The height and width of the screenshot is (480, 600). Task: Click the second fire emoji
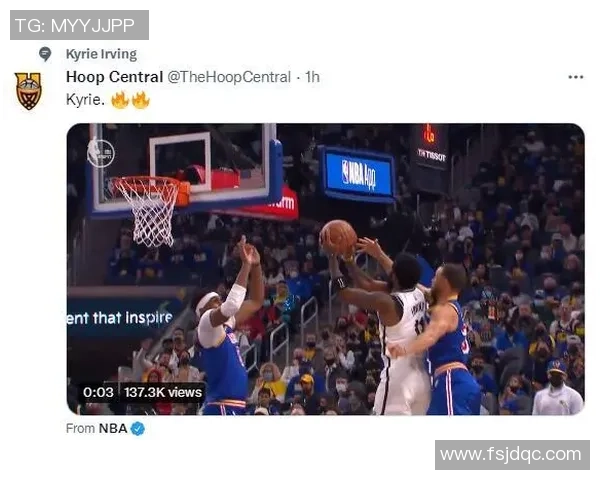(x=140, y=100)
